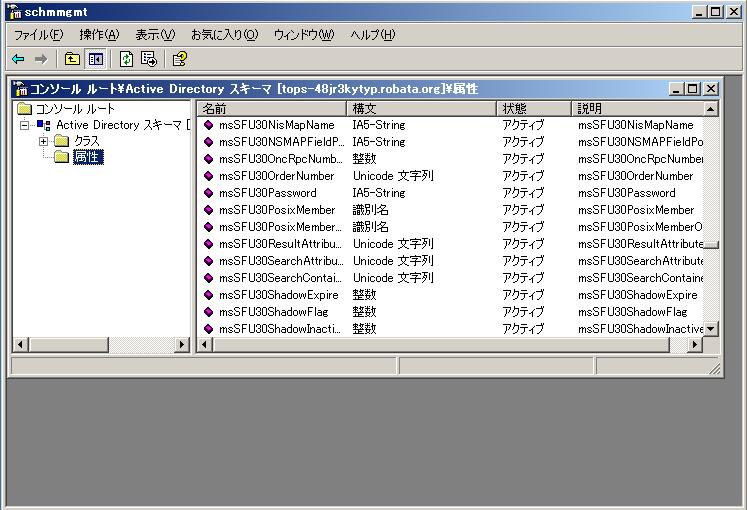Sort by the 状態 column header
This screenshot has width=747, height=510.
click(534, 109)
